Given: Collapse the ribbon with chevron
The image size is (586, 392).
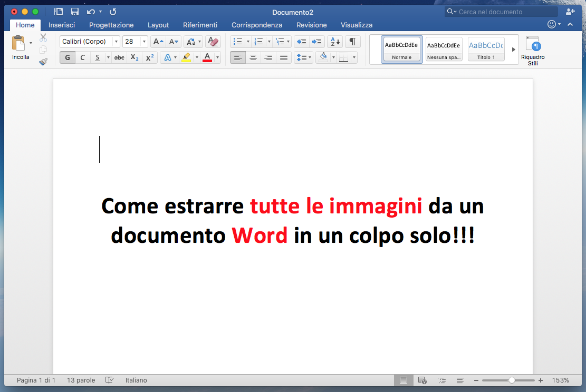Looking at the screenshot, I should [x=570, y=24].
